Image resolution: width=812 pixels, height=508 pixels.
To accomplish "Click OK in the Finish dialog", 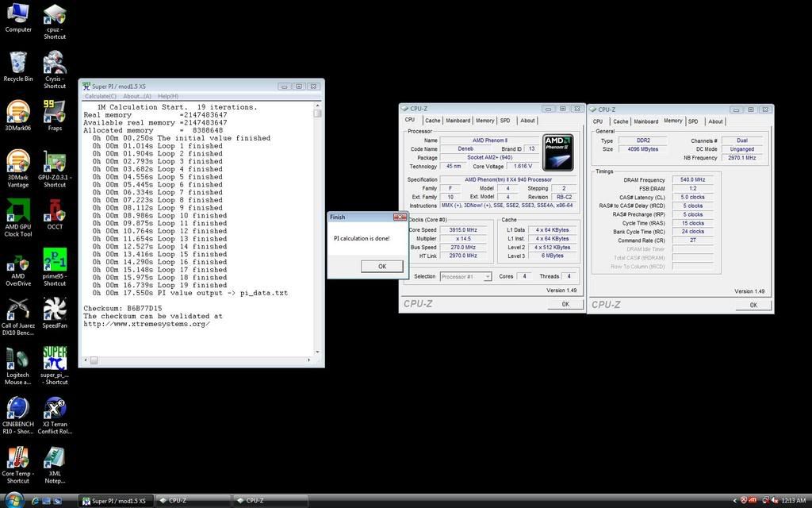I will [x=381, y=266].
